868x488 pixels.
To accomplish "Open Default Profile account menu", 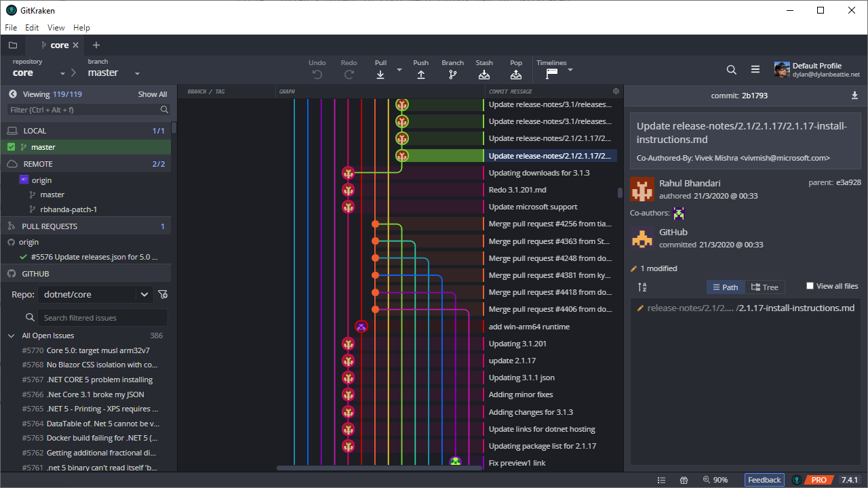I will (818, 70).
